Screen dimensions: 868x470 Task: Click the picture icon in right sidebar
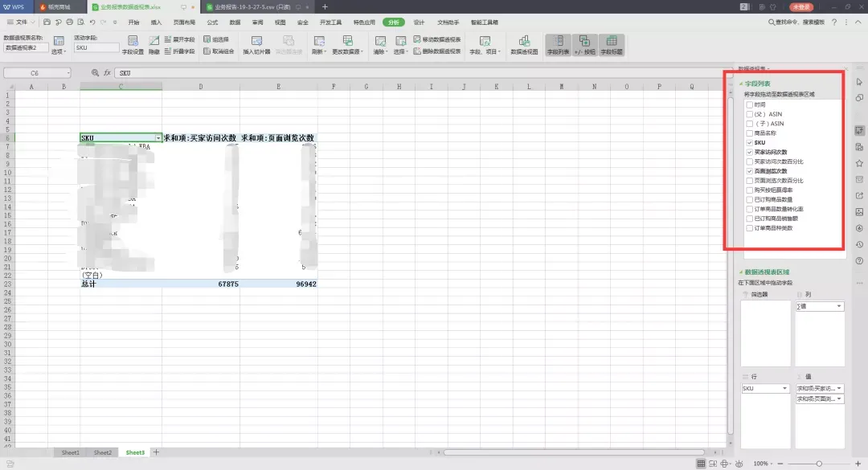coord(859,212)
